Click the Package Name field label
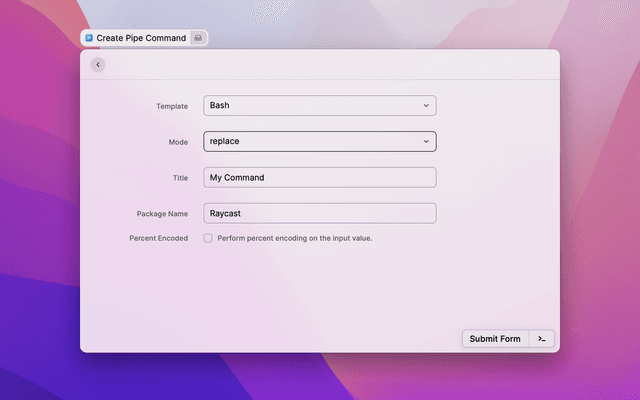The image size is (640, 400). (162, 214)
